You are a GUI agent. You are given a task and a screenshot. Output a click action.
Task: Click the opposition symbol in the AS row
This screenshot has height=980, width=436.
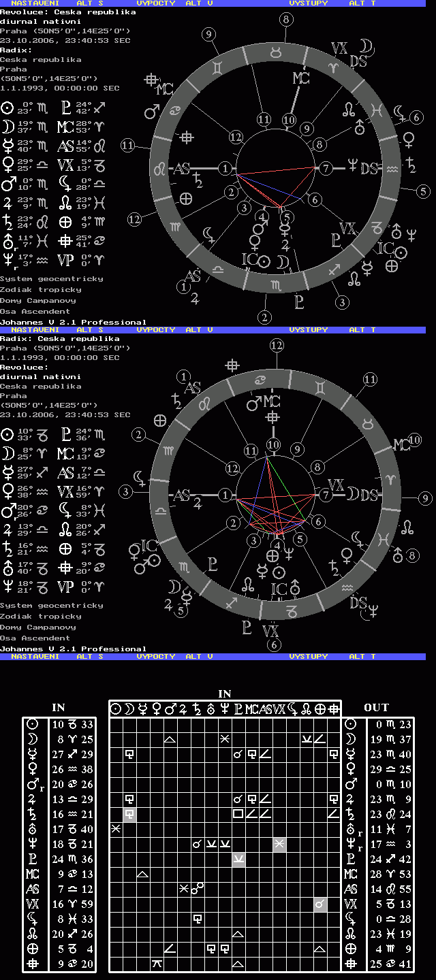point(196,887)
